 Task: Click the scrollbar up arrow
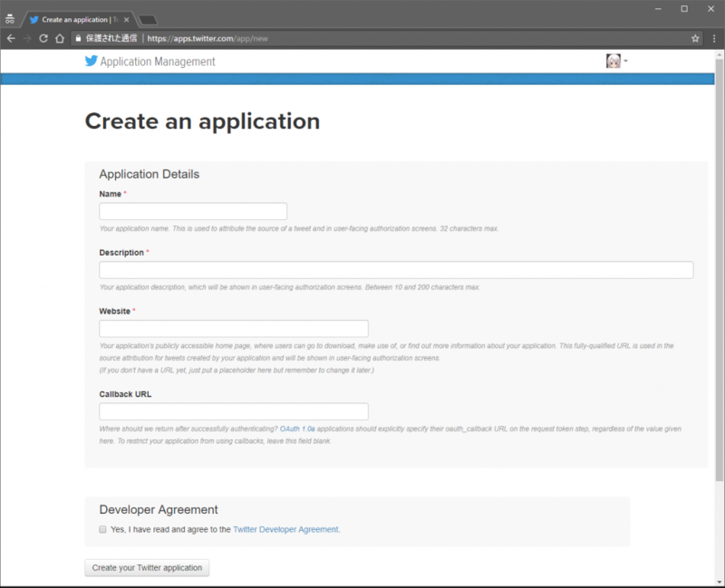coord(719,54)
